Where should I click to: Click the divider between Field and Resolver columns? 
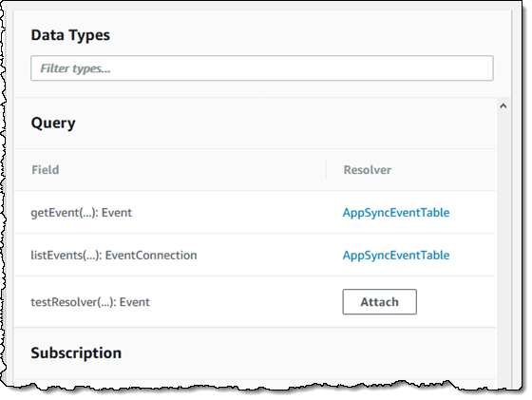tap(326, 170)
